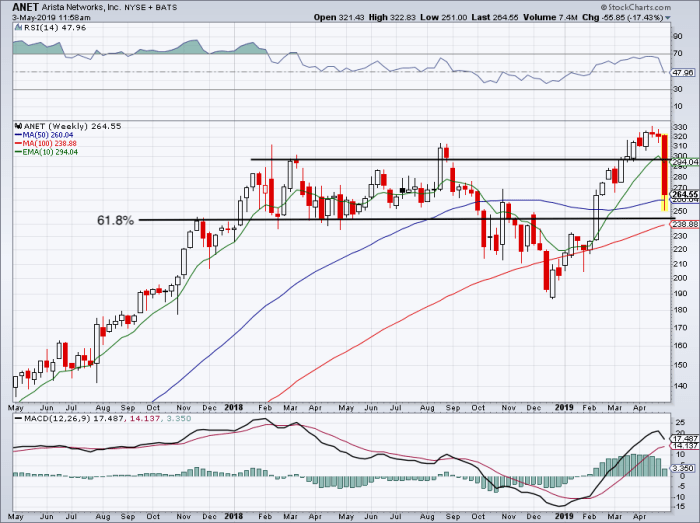Click the Last 264.55 header value
The height and width of the screenshot is (523, 700).
pyautogui.click(x=495, y=17)
